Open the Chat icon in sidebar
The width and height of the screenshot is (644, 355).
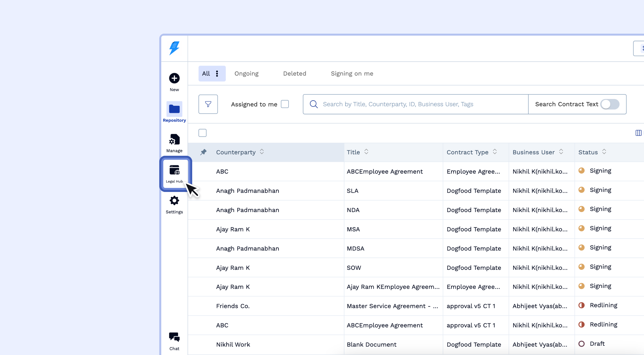pyautogui.click(x=174, y=337)
